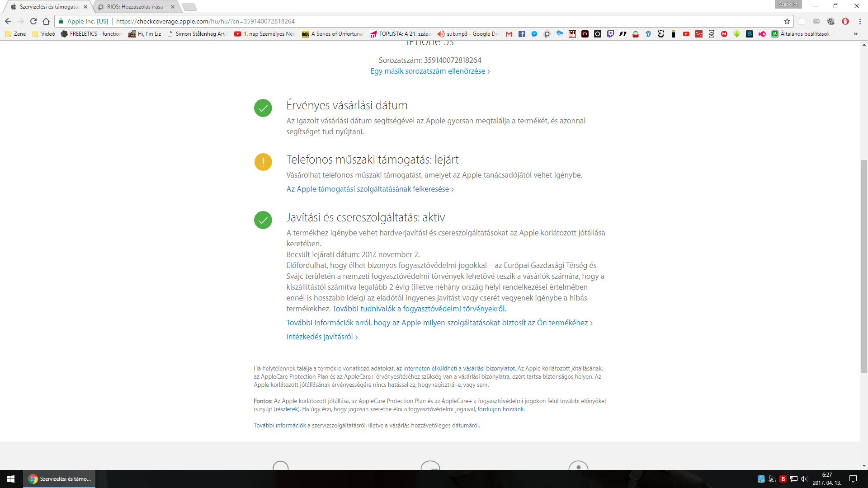The height and width of the screenshot is (488, 868).
Task: Show hidden bookmarks with the double chevron
Action: (856, 34)
